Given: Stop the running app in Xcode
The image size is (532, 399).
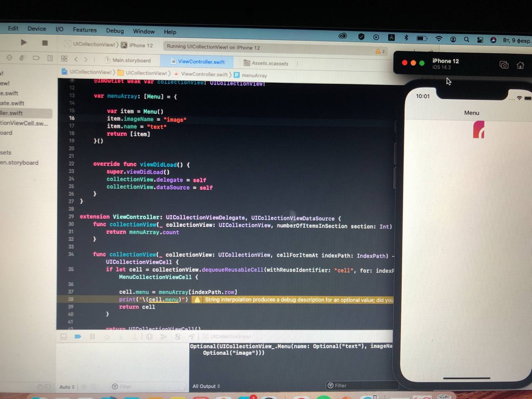Looking at the screenshot, I should click(45, 43).
